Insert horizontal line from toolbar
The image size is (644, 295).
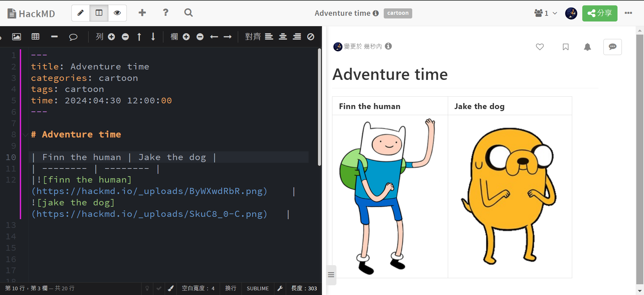(x=54, y=37)
